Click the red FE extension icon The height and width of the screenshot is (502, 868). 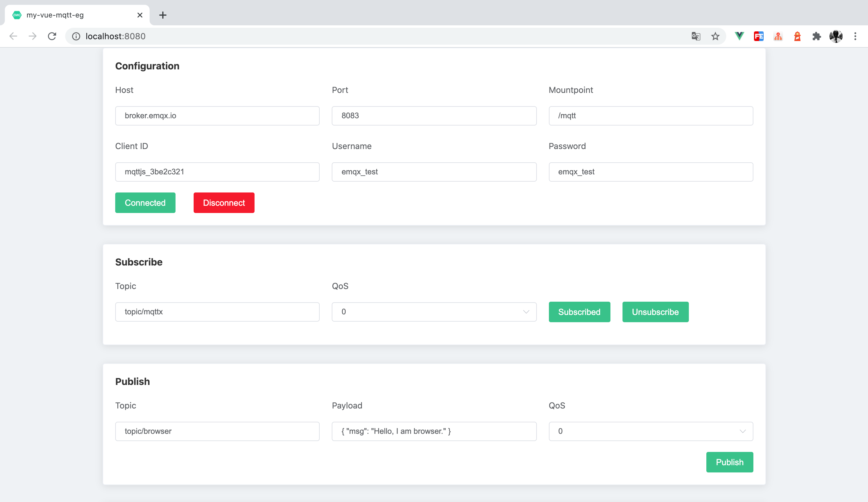pos(759,36)
